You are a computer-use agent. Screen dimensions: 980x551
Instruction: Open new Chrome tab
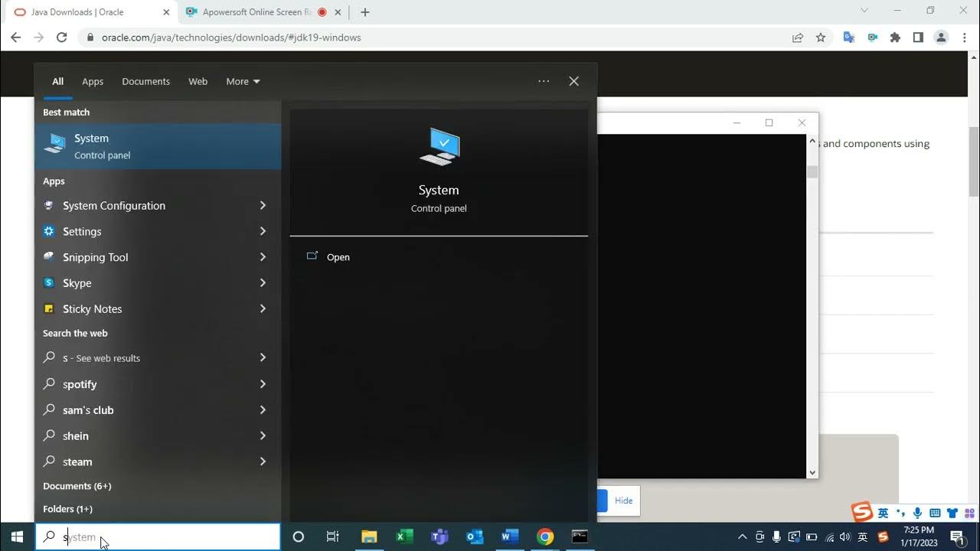point(365,12)
